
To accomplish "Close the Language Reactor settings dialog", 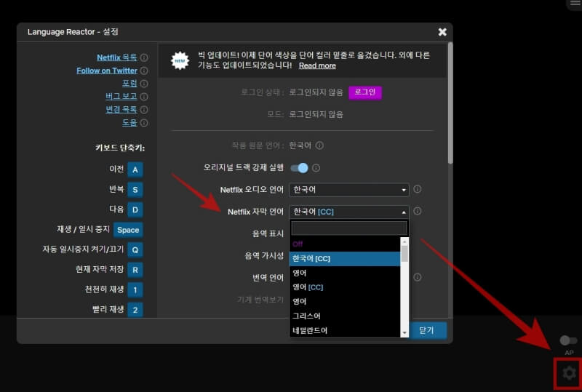I will pyautogui.click(x=442, y=32).
